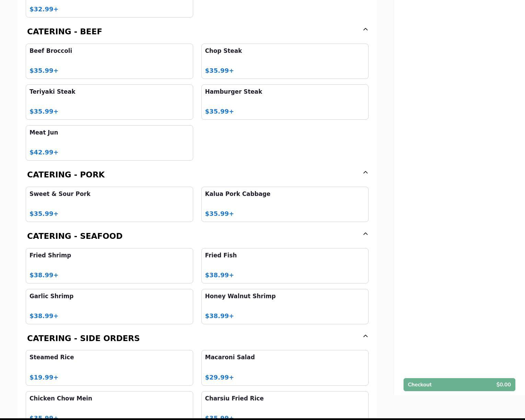The image size is (525, 420).
Task: Select Honey Walnut Shrimp
Action: coord(284,306)
